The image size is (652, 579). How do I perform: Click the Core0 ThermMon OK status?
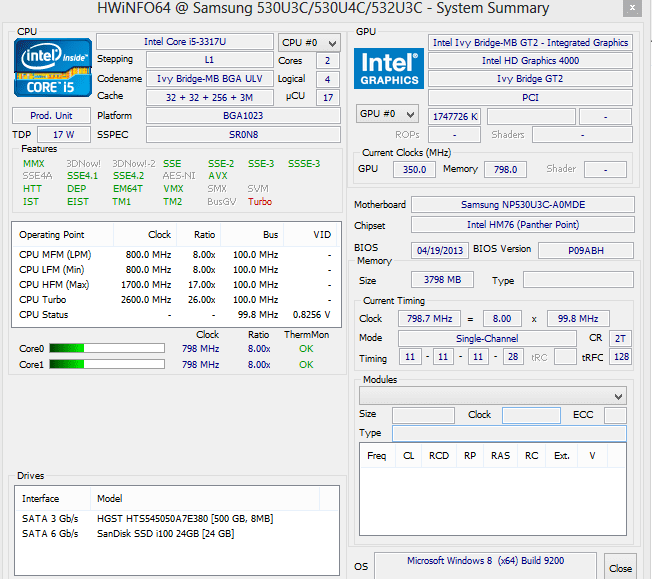(306, 349)
